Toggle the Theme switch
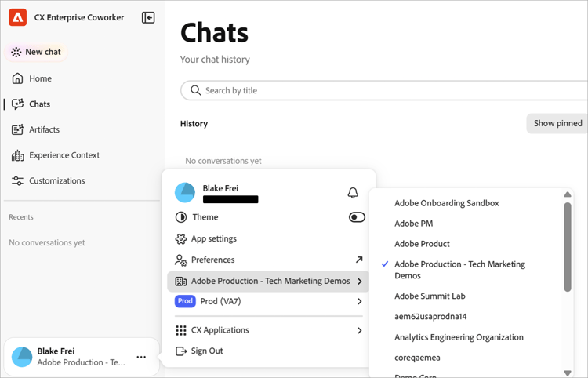 point(357,217)
